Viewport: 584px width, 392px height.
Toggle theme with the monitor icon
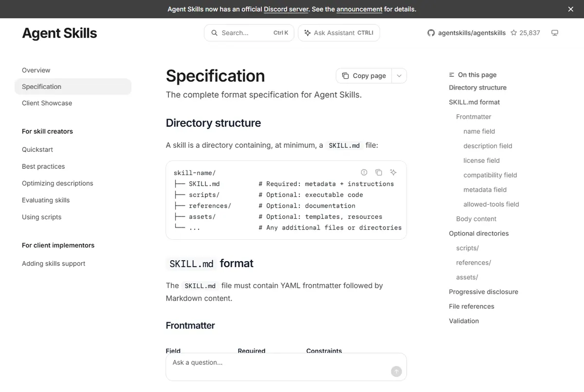click(554, 33)
